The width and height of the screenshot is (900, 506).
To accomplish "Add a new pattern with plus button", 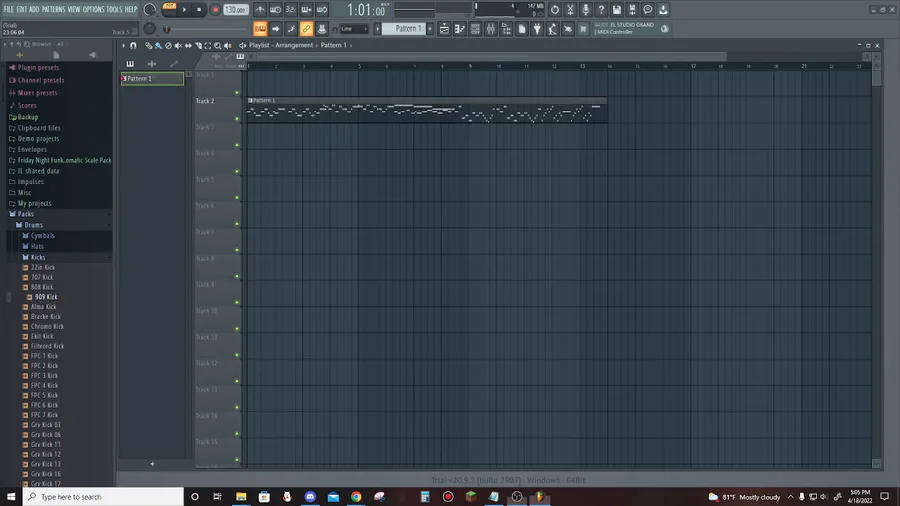I will pyautogui.click(x=430, y=29).
